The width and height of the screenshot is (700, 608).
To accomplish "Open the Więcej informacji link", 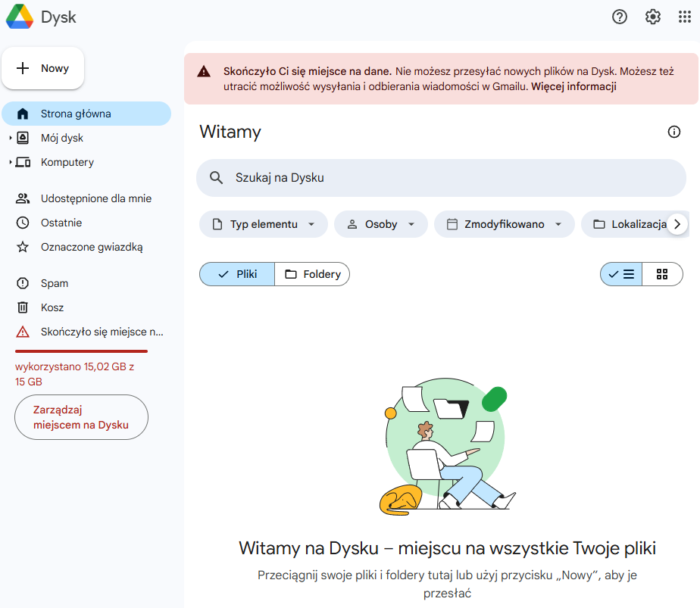I will tap(573, 86).
